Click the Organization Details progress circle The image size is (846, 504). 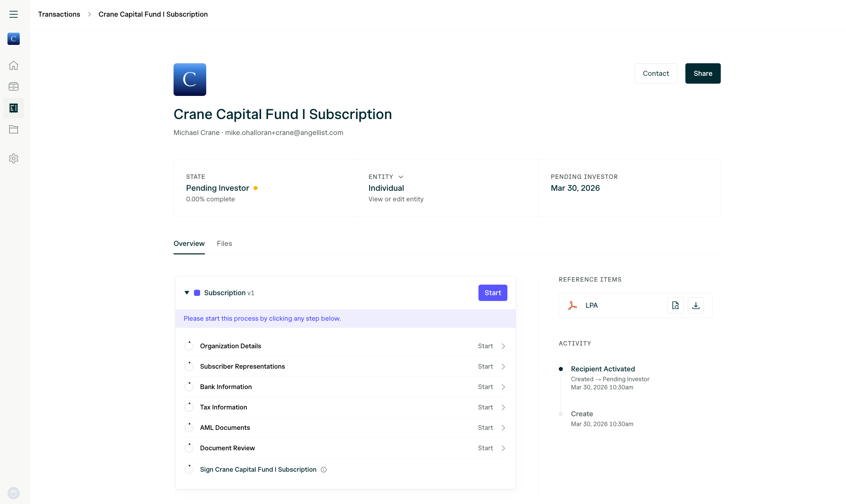point(189,346)
